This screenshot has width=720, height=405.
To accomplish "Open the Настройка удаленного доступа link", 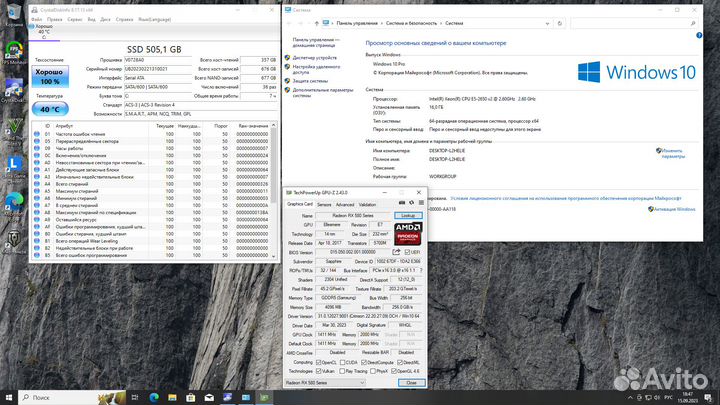I will coord(316,69).
